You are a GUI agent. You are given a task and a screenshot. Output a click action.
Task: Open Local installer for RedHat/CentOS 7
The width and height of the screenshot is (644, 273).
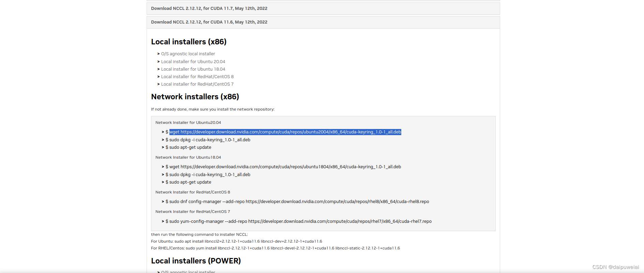[197, 84]
